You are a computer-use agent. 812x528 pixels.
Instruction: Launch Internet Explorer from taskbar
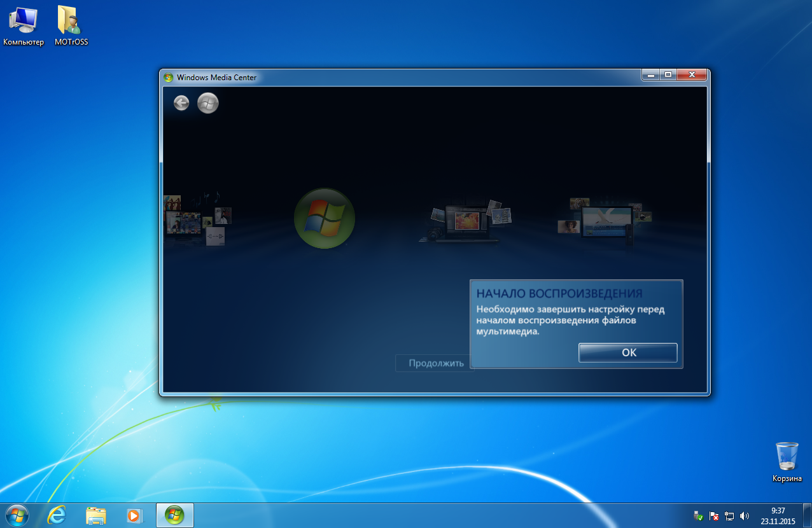point(57,515)
